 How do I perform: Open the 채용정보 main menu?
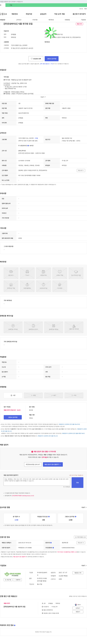(x=15, y=14)
